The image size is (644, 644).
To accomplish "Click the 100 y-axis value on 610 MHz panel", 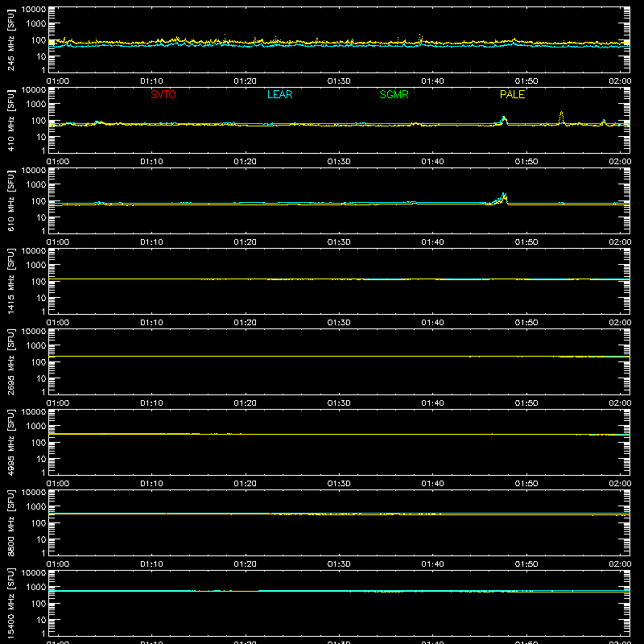I will point(39,201).
